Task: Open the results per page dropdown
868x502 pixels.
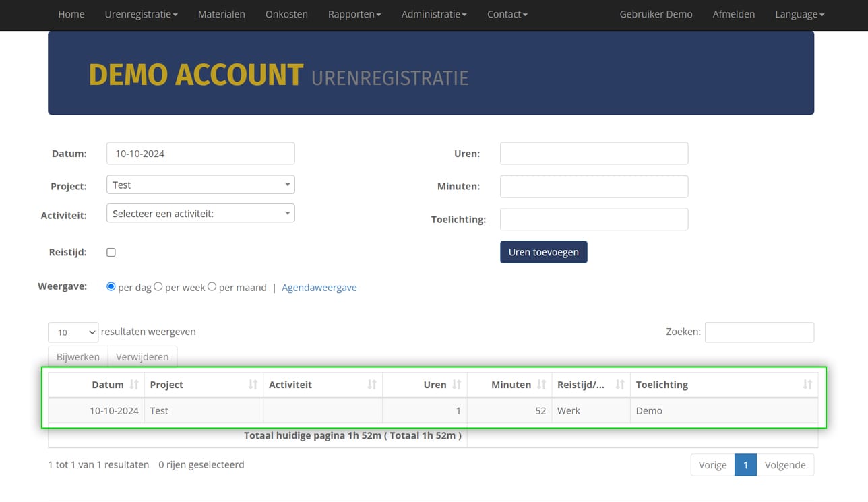Action: pyautogui.click(x=73, y=332)
